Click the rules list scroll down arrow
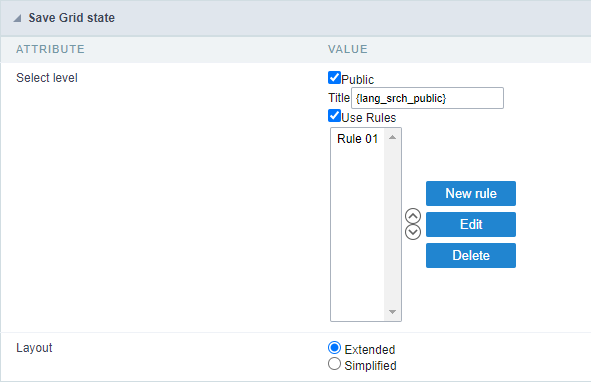The width and height of the screenshot is (591, 382). tap(392, 312)
